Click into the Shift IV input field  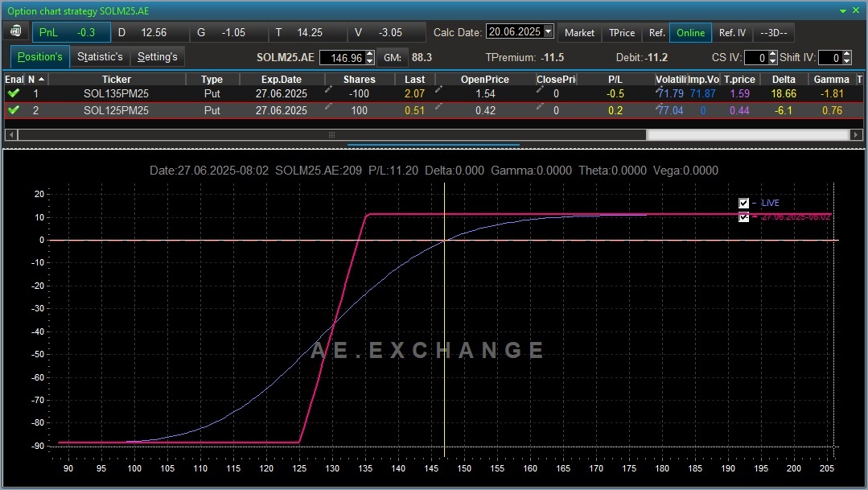(830, 58)
